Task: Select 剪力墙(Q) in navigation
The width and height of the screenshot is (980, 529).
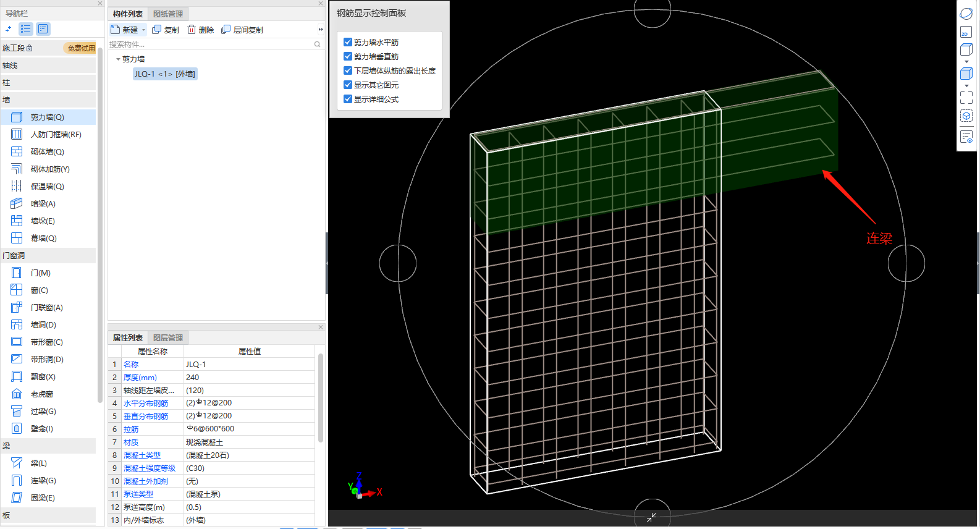Action: (x=48, y=117)
